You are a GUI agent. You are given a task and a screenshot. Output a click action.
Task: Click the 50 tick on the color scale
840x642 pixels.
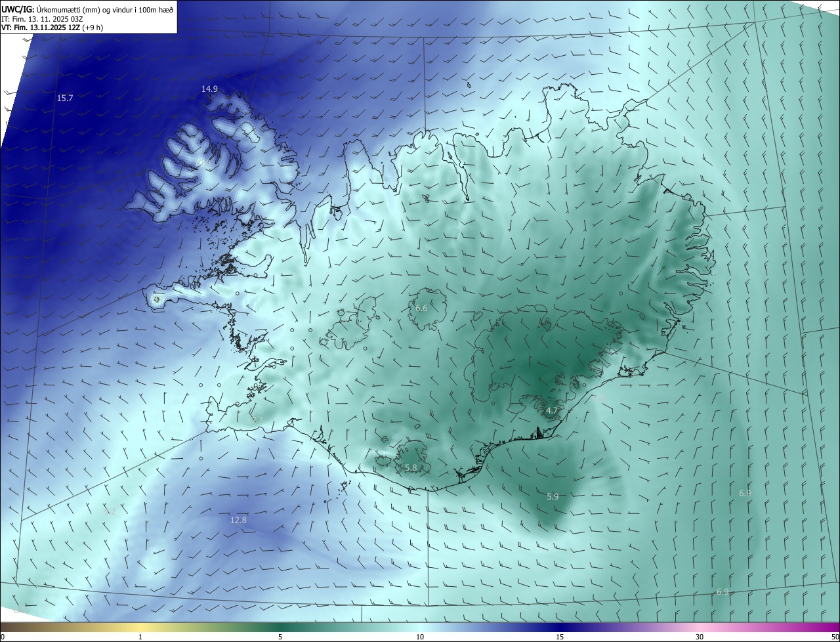tap(835, 637)
